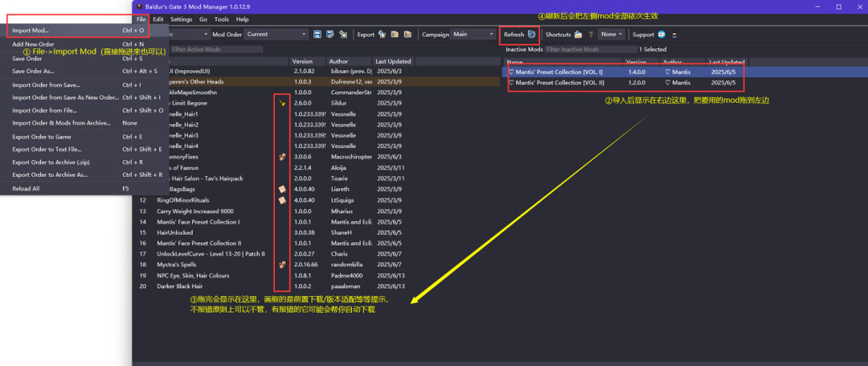The width and height of the screenshot is (868, 366).
Task: Choose Add New Order menu item
Action: 85,44
